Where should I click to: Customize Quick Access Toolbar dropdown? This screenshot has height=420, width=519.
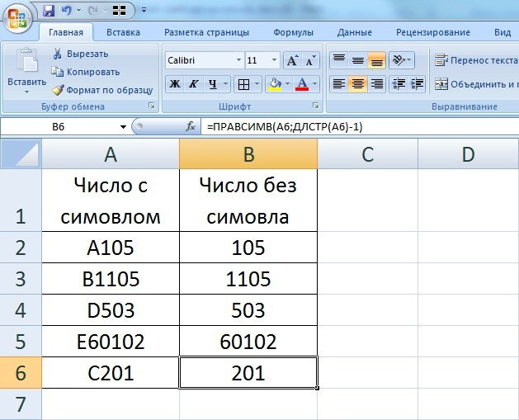tap(144, 11)
